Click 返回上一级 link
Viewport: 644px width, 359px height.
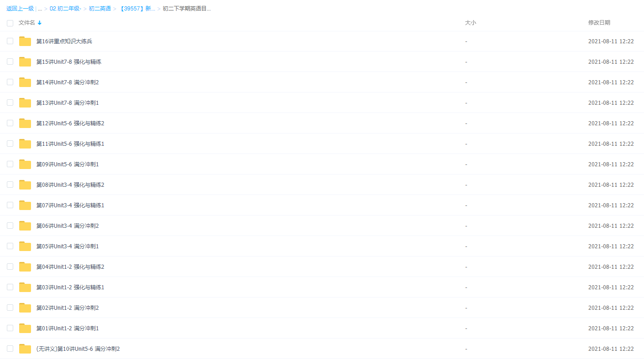pyautogui.click(x=20, y=9)
